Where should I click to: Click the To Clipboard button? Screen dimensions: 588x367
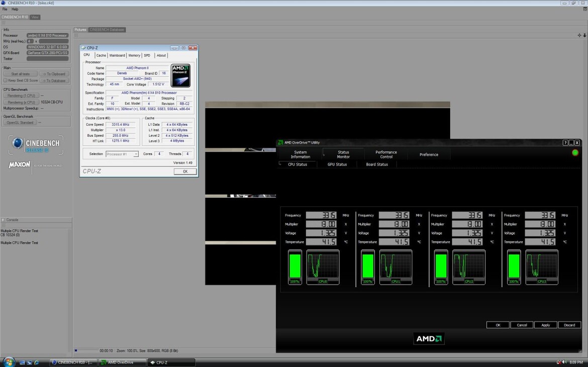click(x=54, y=74)
